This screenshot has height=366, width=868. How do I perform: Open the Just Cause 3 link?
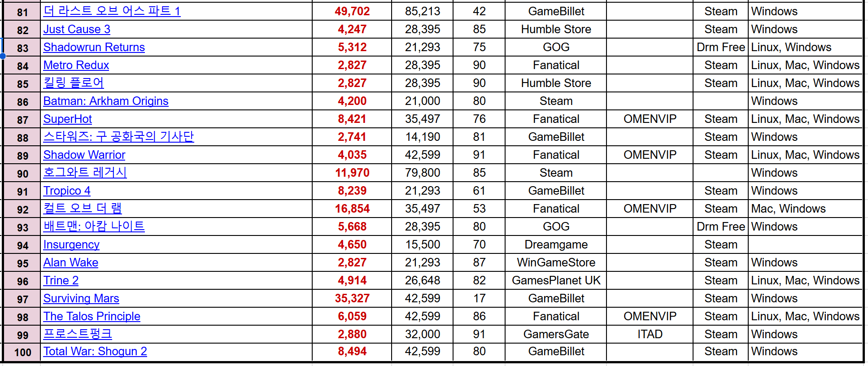click(77, 29)
